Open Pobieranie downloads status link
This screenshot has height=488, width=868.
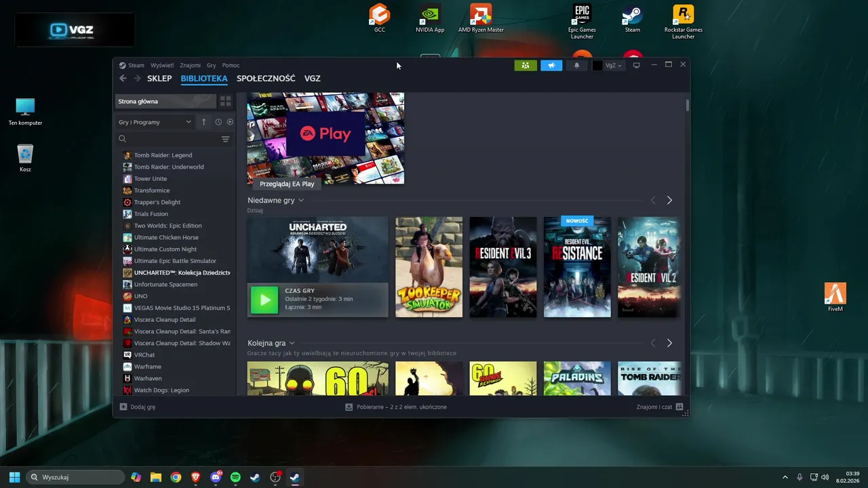[x=401, y=407]
